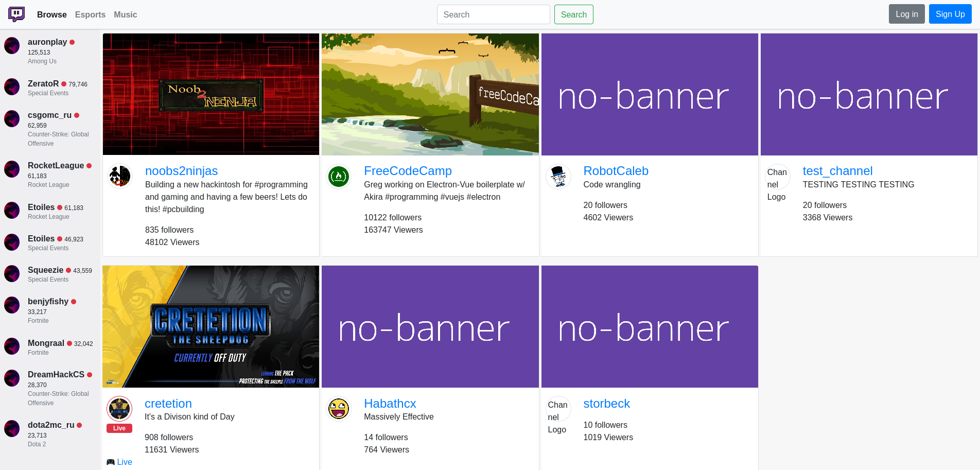Click the gamepad icon beside Live link
The image size is (980, 470).
(x=111, y=462)
